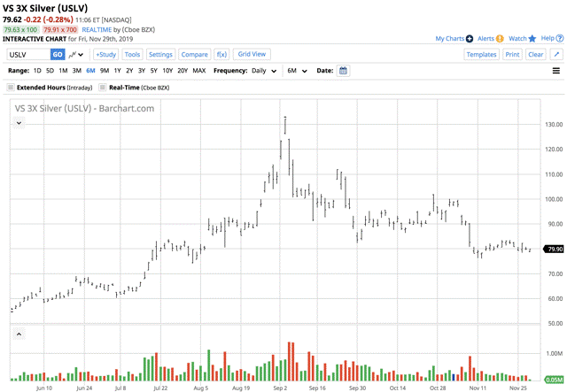This screenshot has height=392, width=567.
Task: Open the chart type selector icon
Action: [76, 55]
